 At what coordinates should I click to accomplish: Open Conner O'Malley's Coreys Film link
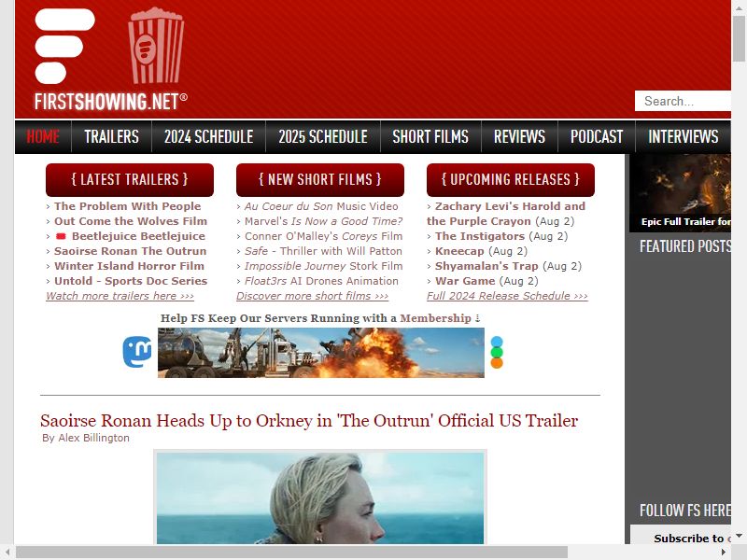click(x=323, y=236)
